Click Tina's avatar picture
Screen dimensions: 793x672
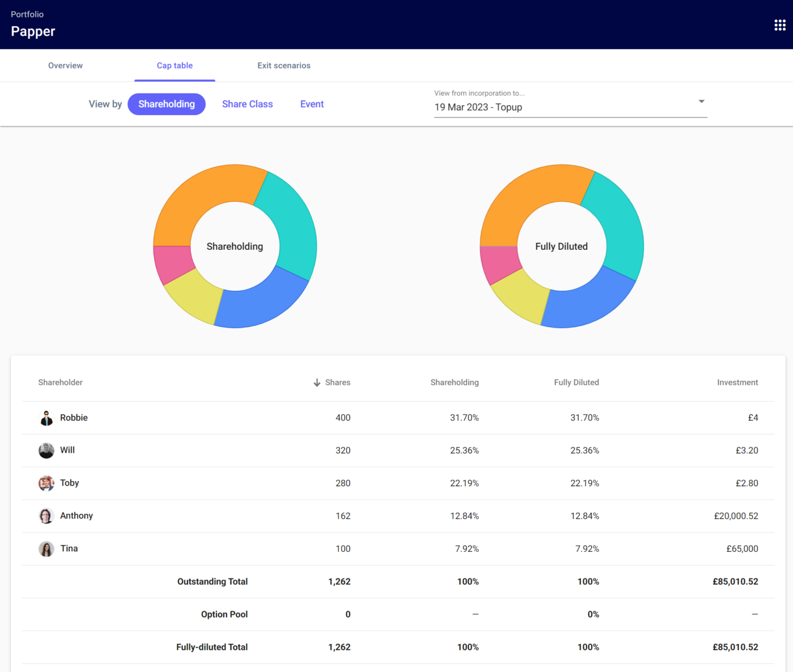[46, 548]
